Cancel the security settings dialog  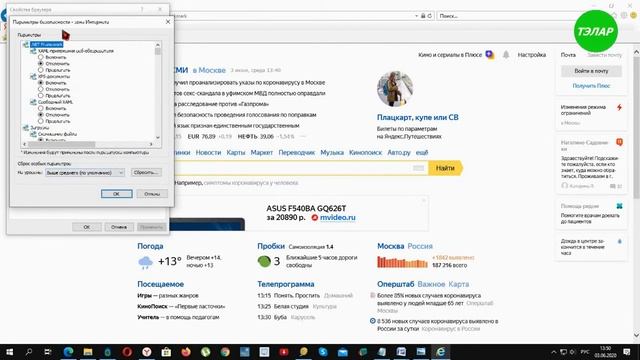pos(152,194)
